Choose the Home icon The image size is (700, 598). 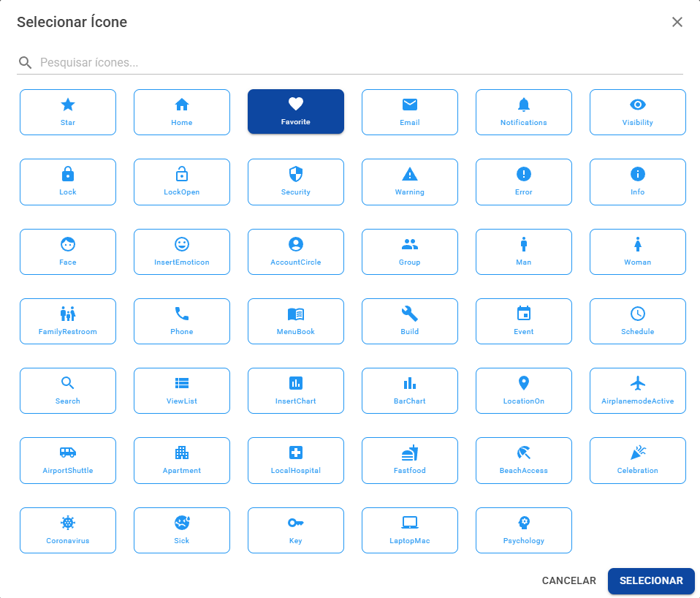(x=182, y=112)
